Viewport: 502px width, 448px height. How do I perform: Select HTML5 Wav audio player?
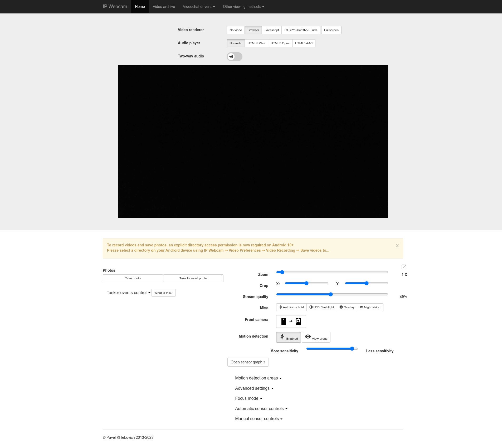(x=256, y=43)
